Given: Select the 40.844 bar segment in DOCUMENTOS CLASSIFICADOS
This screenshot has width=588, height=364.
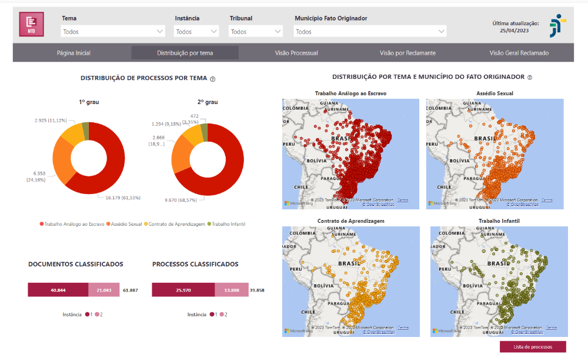Looking at the screenshot, I should 59,290.
